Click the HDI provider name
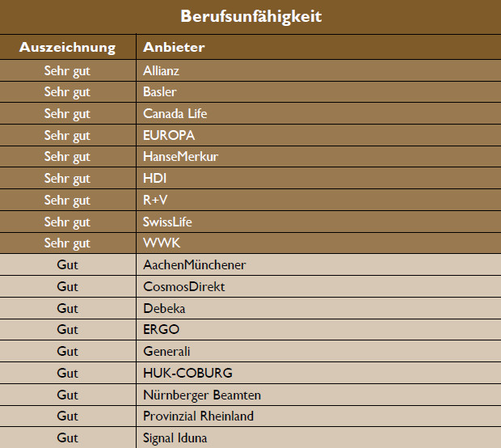This screenshot has width=501, height=448. pos(154,179)
